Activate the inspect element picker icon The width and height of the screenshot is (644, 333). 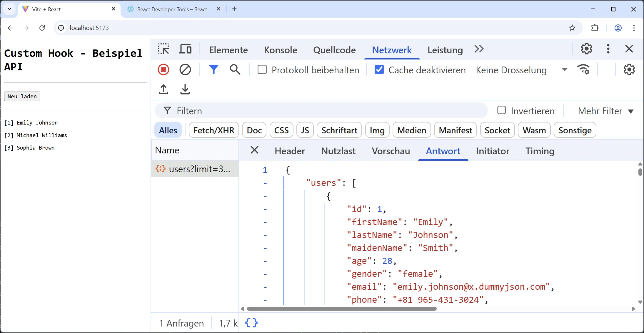tap(163, 49)
